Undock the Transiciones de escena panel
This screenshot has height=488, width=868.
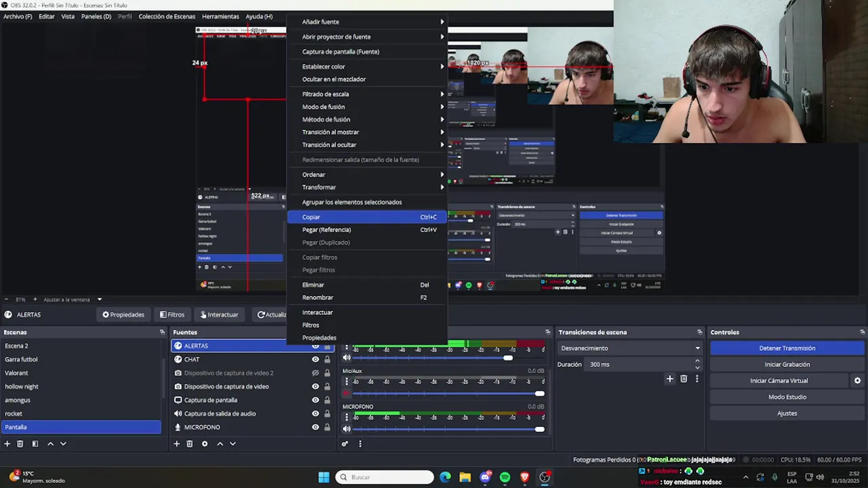click(699, 332)
